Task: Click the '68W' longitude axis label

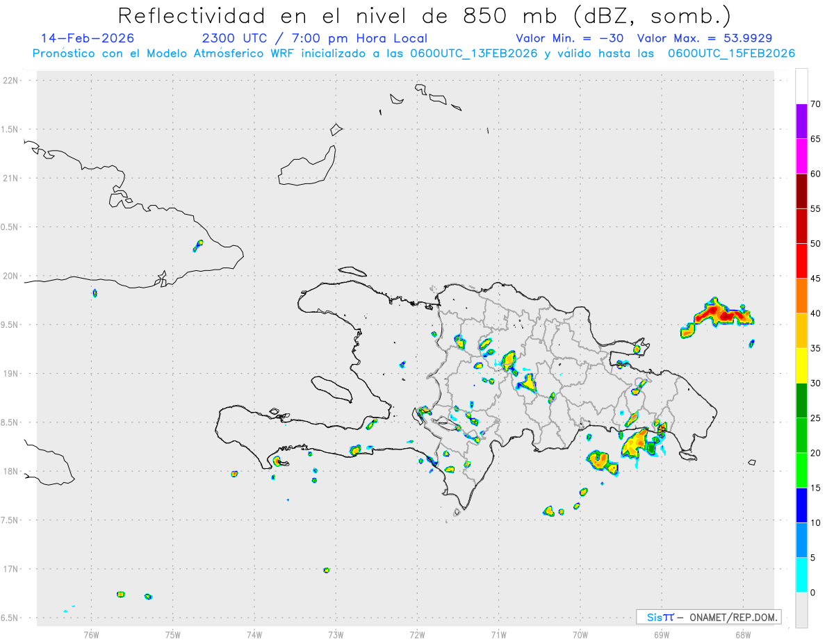Action: coord(743,634)
